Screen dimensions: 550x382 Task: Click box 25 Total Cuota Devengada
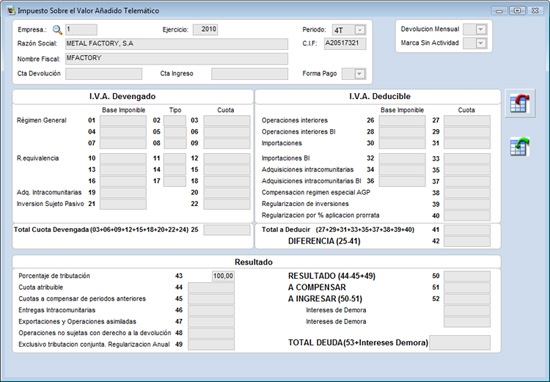pos(227,230)
